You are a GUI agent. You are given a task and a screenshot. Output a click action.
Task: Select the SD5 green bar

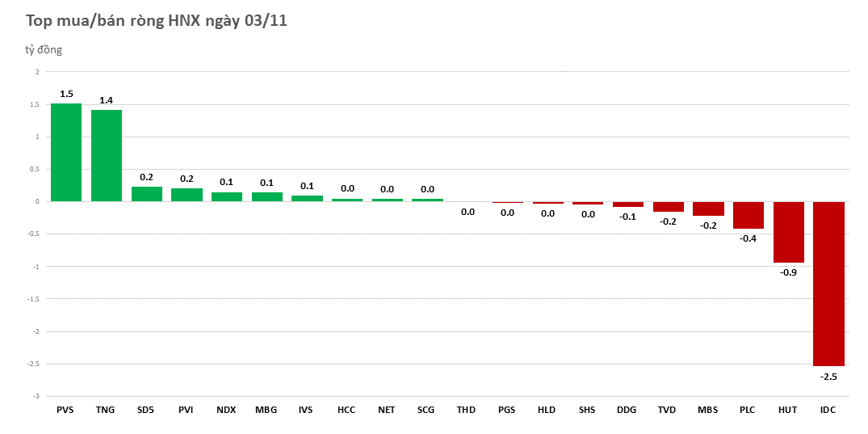[x=146, y=194]
